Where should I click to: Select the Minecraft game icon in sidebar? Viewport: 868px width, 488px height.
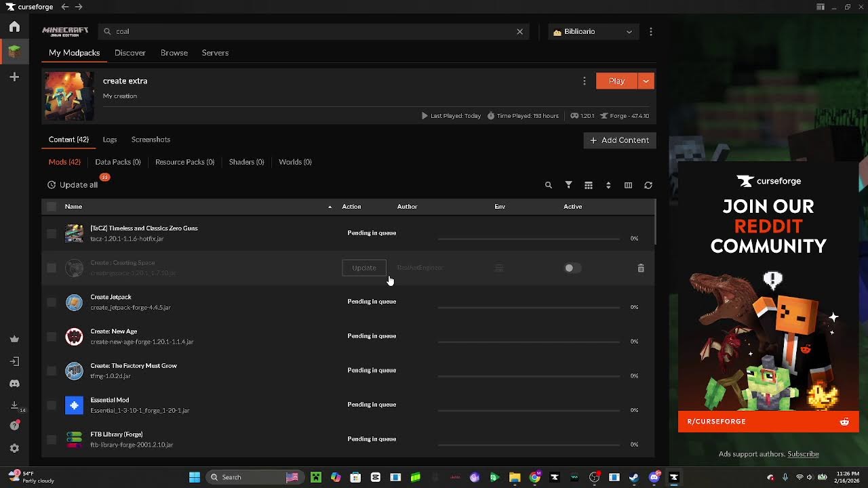[14, 52]
